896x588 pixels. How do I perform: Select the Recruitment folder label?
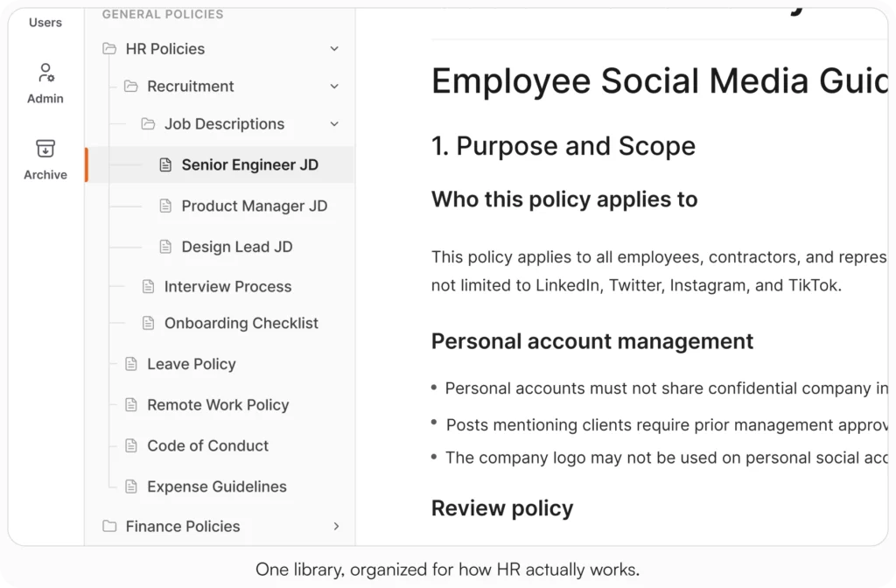[x=190, y=87]
